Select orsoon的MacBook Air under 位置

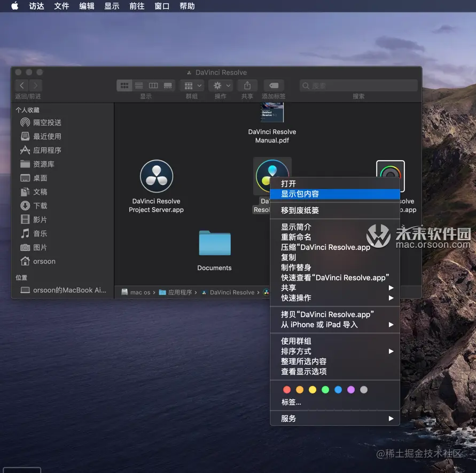click(62, 290)
